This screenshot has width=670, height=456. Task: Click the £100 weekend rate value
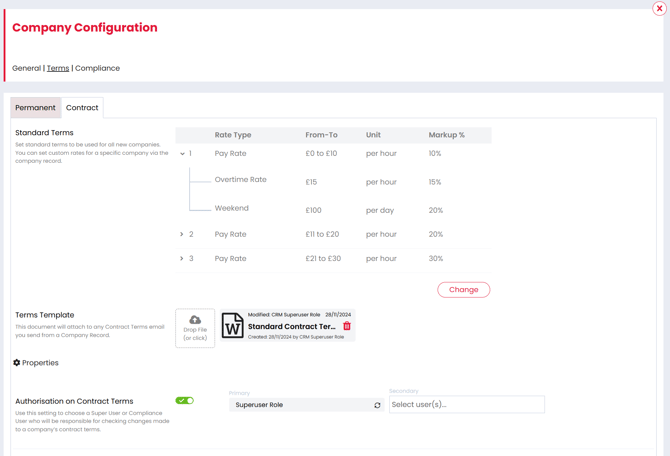pos(313,210)
